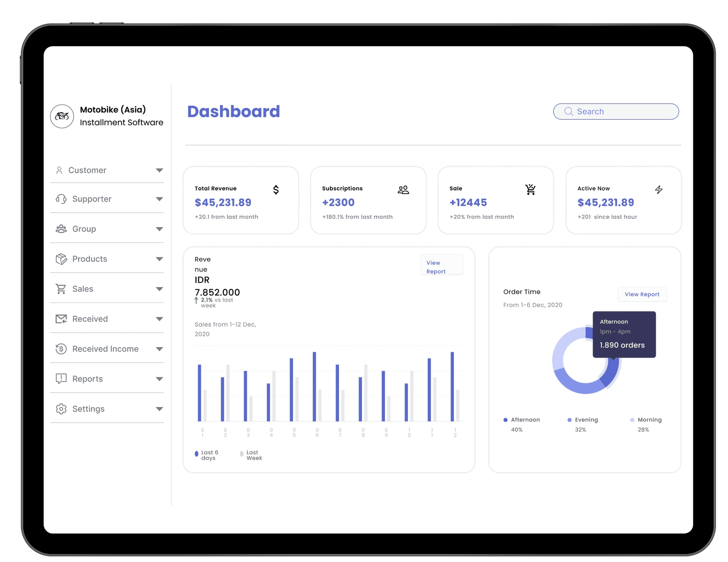The height and width of the screenshot is (562, 728).
Task: Open the Supporter sidebar item
Action: pyautogui.click(x=107, y=199)
